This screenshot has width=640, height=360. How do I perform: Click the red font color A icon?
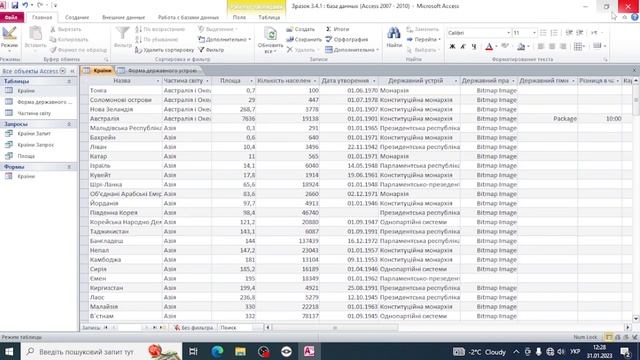489,47
